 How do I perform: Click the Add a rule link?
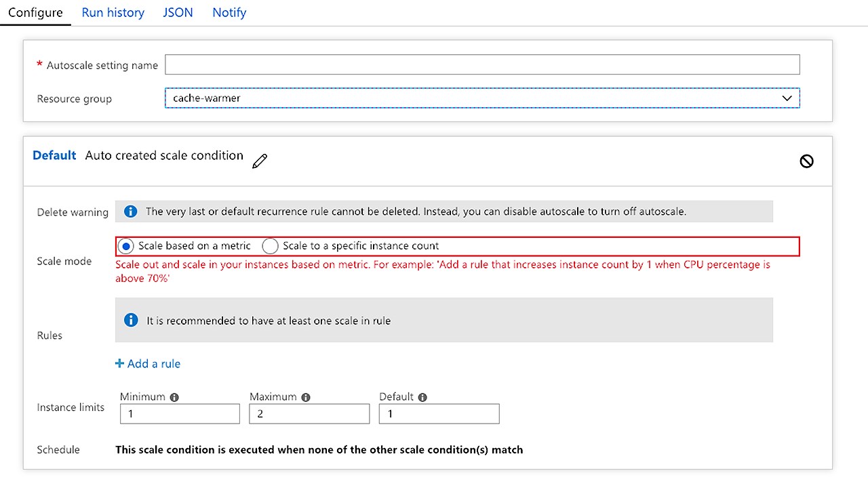pos(148,363)
